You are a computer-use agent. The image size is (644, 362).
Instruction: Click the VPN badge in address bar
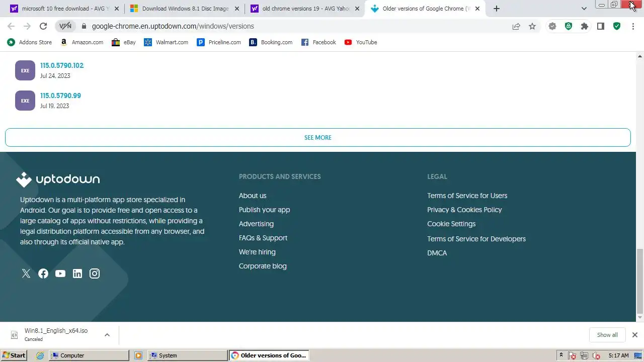(x=65, y=26)
